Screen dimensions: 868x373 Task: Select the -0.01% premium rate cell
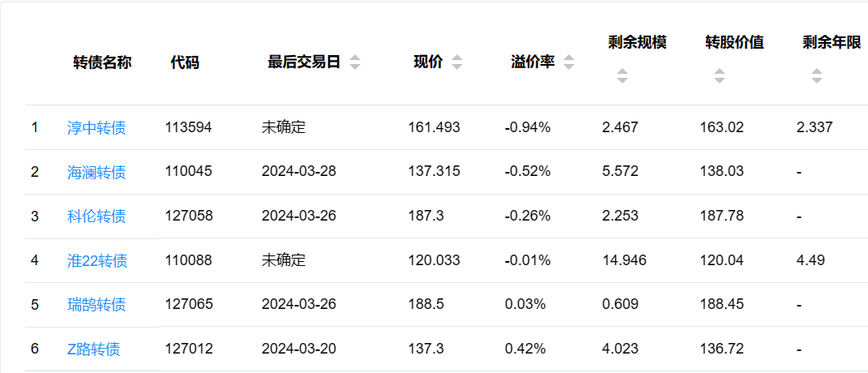coord(528,260)
